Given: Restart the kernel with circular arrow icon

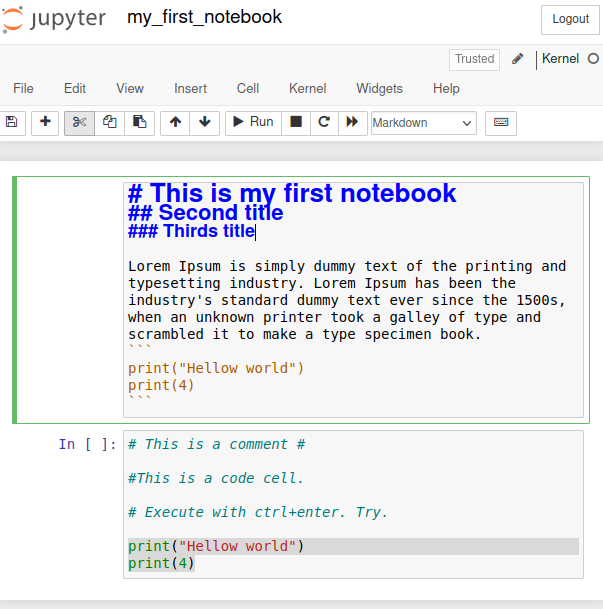Looking at the screenshot, I should click(324, 122).
